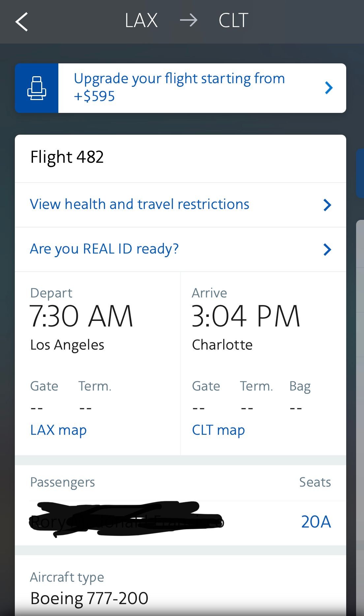This screenshot has width=364, height=616.
Task: Expand the REAL ID chevron arrow
Action: click(327, 250)
